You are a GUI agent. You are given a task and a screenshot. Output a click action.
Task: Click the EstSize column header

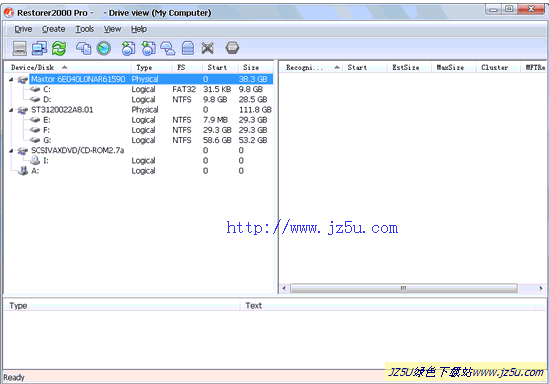click(x=408, y=67)
